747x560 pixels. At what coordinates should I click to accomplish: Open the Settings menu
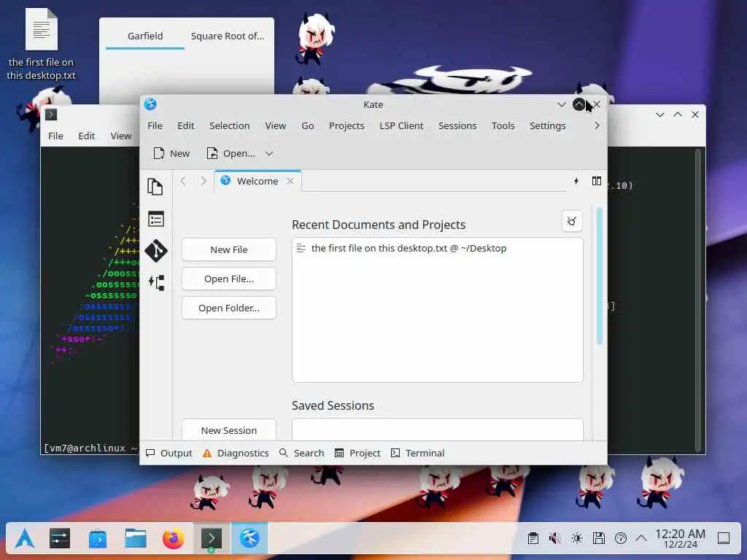547,125
